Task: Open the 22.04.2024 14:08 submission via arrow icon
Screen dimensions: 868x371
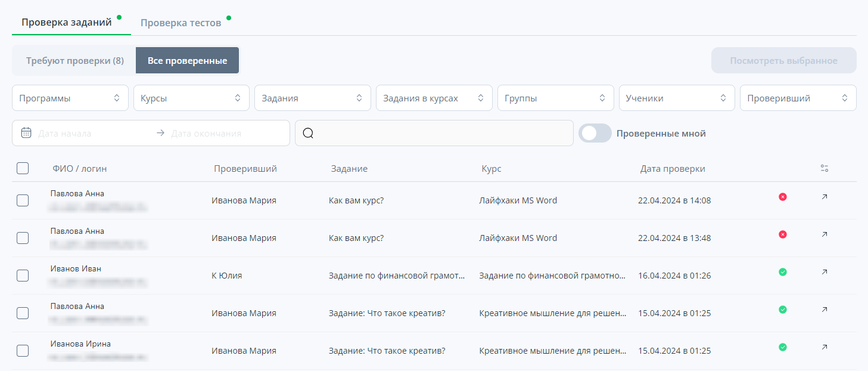Action: point(825,197)
